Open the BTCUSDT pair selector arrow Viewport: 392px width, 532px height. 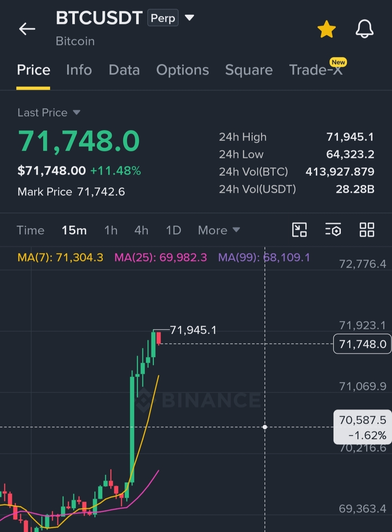click(x=189, y=17)
